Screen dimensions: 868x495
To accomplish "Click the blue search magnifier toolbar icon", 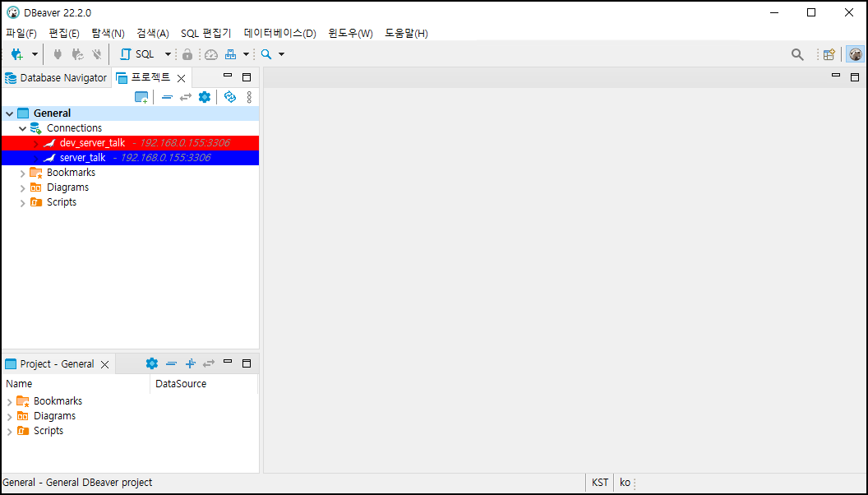I will click(266, 54).
